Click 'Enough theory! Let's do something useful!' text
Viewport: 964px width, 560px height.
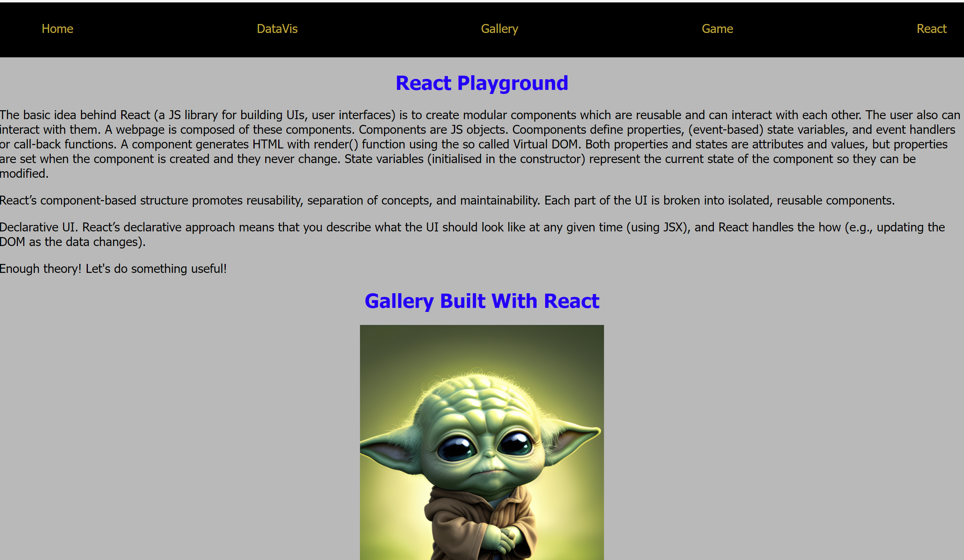point(113,269)
